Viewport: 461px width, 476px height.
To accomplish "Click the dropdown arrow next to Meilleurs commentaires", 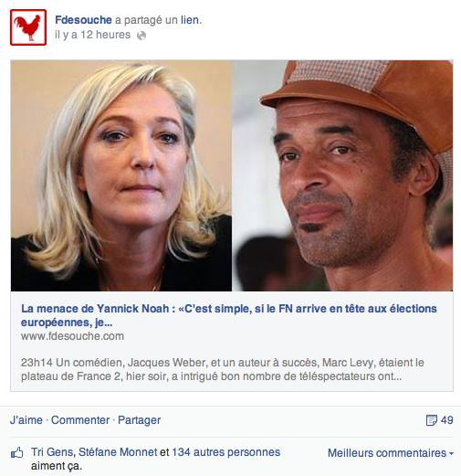I will (x=451, y=453).
